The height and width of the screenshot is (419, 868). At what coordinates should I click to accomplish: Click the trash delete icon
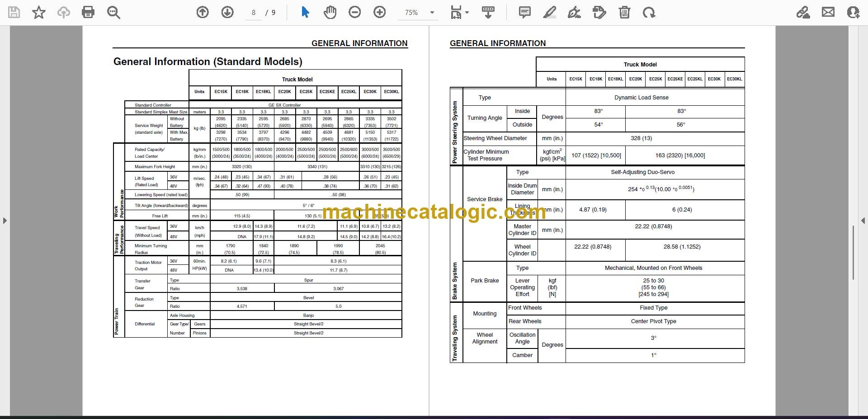[x=624, y=12]
